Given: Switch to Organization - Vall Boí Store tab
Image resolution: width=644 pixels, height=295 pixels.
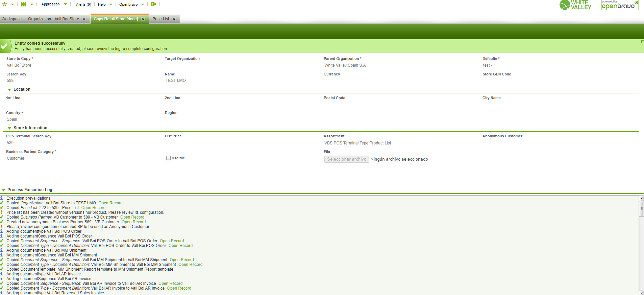Looking at the screenshot, I should (54, 19).
